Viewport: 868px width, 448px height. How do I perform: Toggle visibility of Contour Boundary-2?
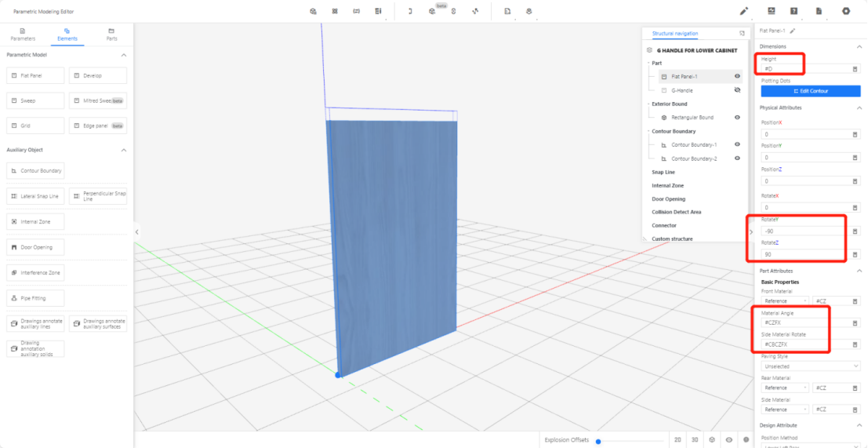(737, 158)
